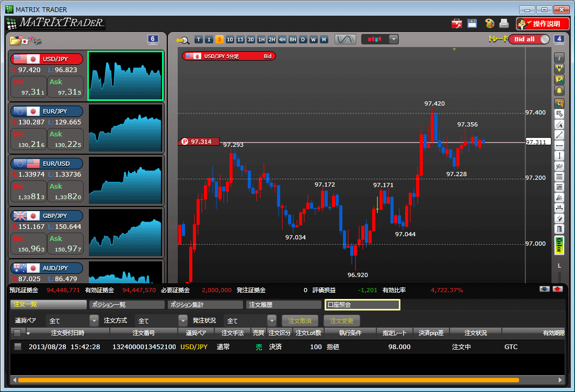This screenshot has width=575, height=392.
Task: Click the yellow alert bell icon
Action: [559, 90]
